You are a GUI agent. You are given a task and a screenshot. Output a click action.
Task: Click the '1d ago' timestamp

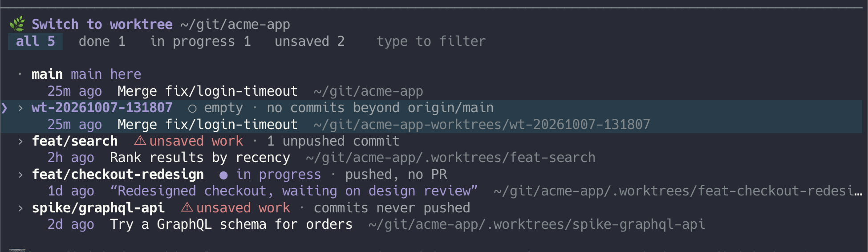(71, 191)
